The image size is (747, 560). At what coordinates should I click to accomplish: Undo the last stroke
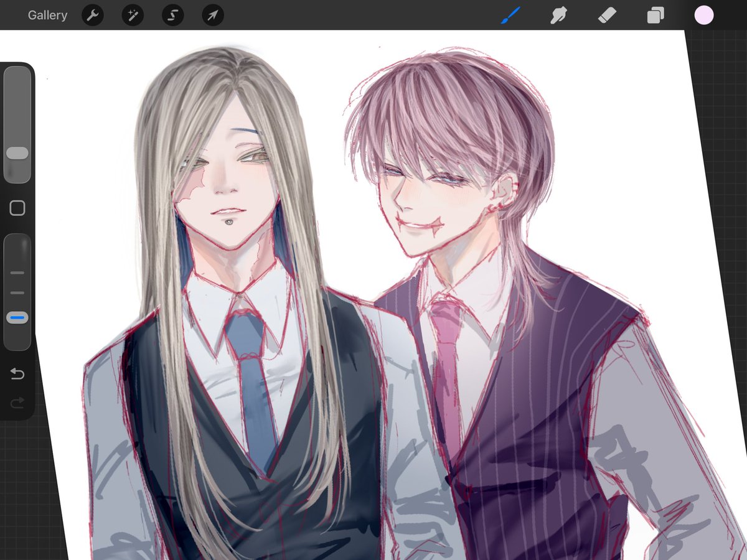point(17,374)
